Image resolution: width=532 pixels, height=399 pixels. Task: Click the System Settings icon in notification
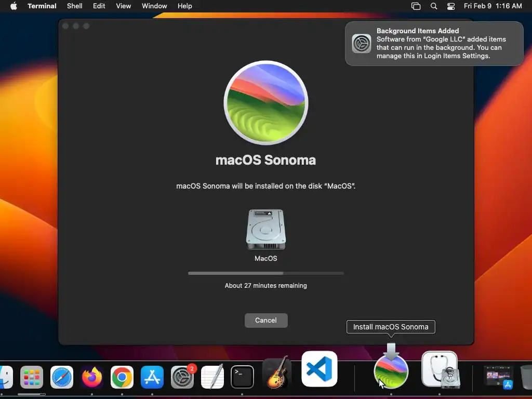coord(362,44)
